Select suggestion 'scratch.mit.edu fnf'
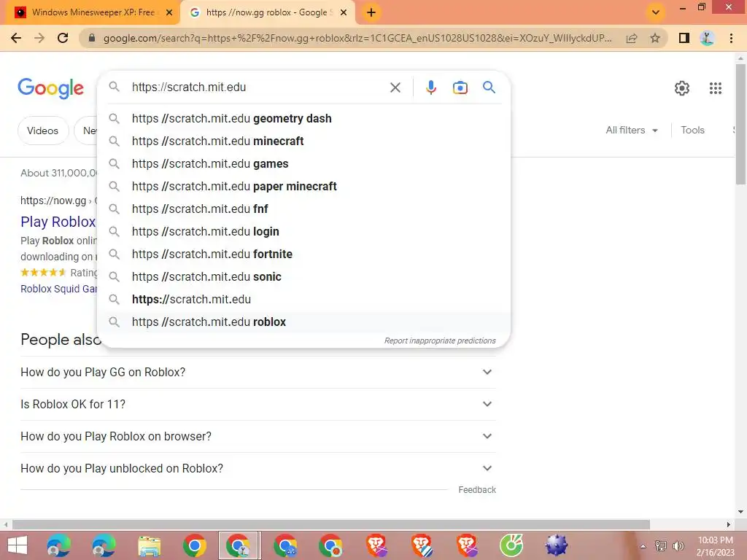Image resolution: width=747 pixels, height=560 pixels. point(303,209)
